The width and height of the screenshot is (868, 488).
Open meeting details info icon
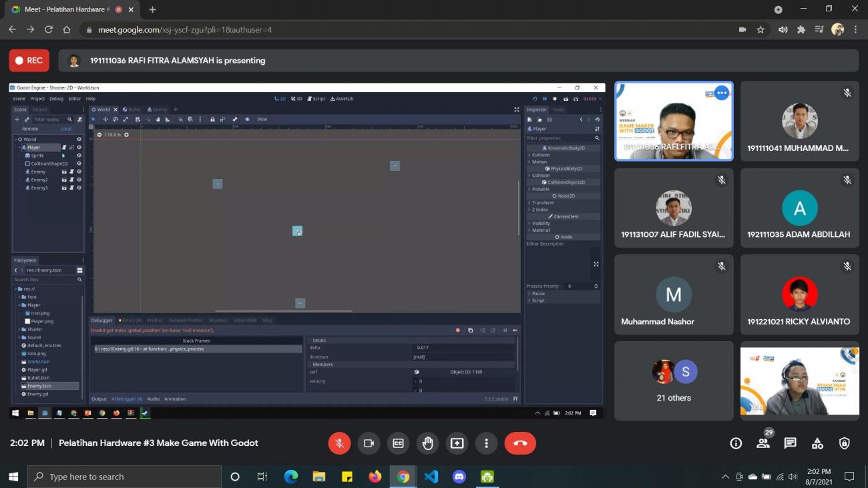click(736, 443)
